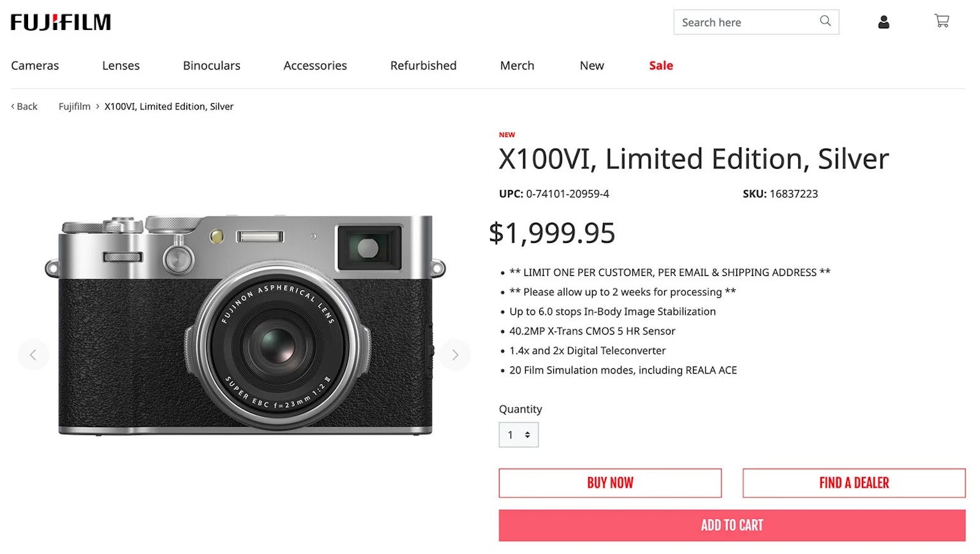Open the user account icon
Screen dimensions: 980x554
click(x=884, y=22)
